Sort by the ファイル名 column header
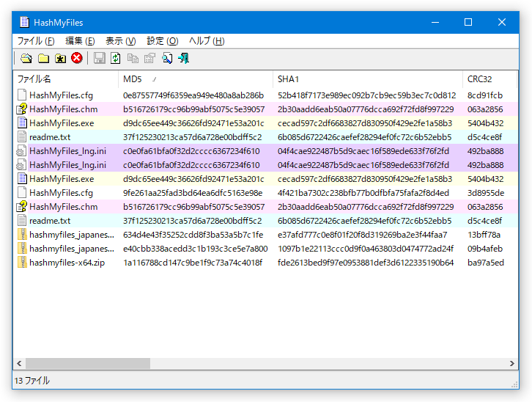Screen dimensions: 532x402 pos(66,79)
